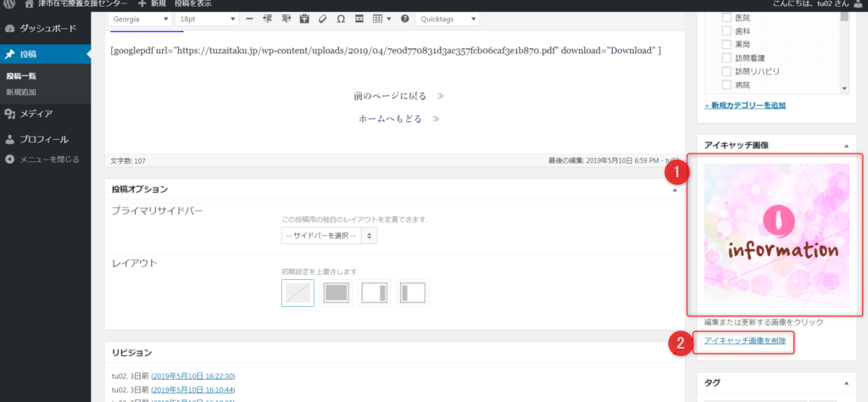Click the 新規カテゴリーを追加 link
This screenshot has width=868, height=402.
coord(744,105)
